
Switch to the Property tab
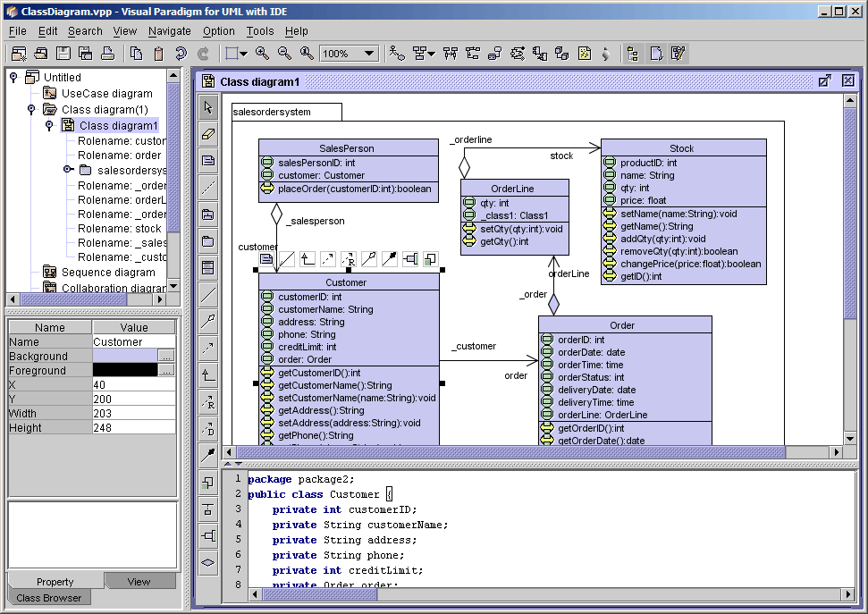(55, 581)
